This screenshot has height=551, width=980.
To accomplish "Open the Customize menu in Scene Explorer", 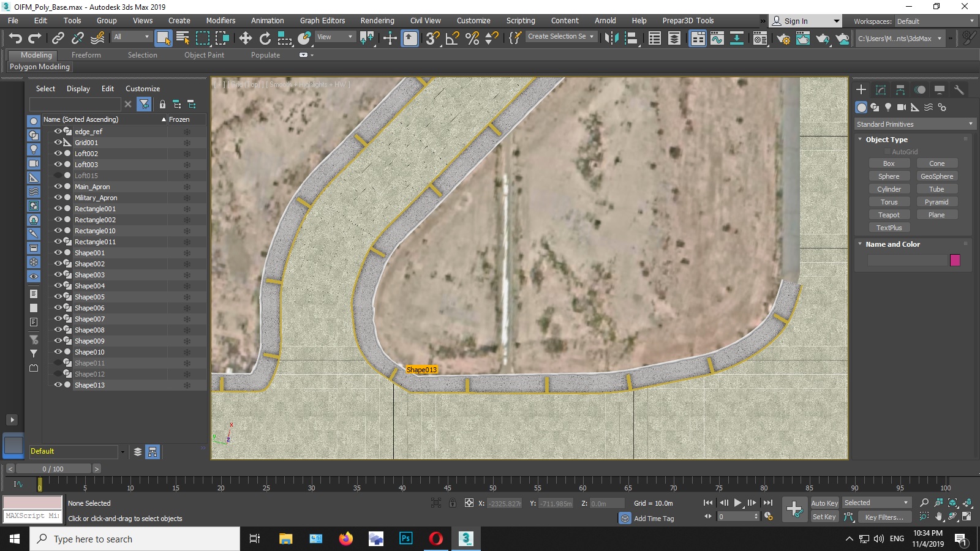I will pyautogui.click(x=143, y=89).
